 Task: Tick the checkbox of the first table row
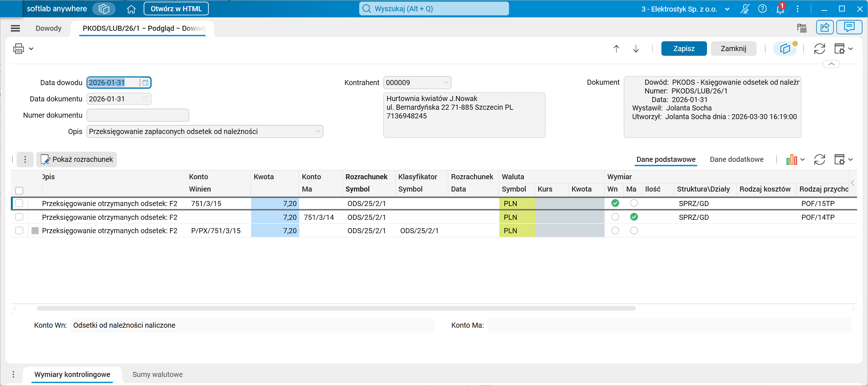19,203
